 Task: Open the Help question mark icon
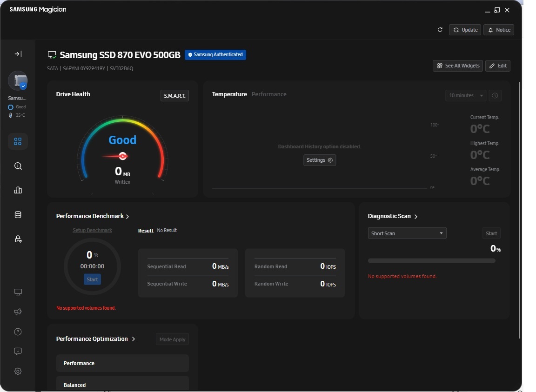pyautogui.click(x=18, y=332)
